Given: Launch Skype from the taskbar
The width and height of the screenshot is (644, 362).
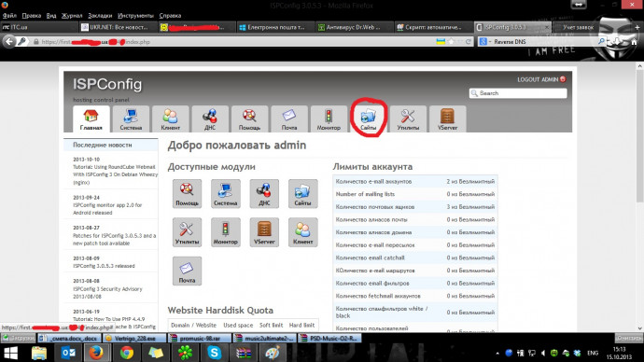Looking at the screenshot, I should tap(214, 353).
